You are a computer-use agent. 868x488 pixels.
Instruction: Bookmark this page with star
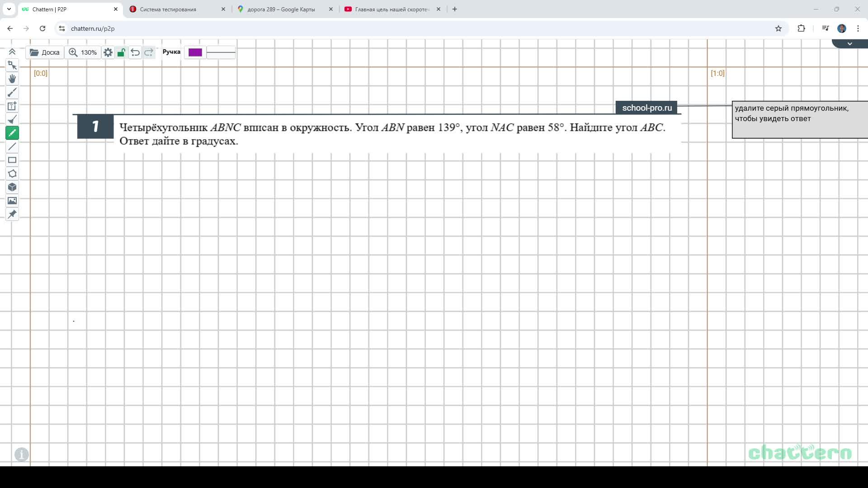pyautogui.click(x=778, y=28)
